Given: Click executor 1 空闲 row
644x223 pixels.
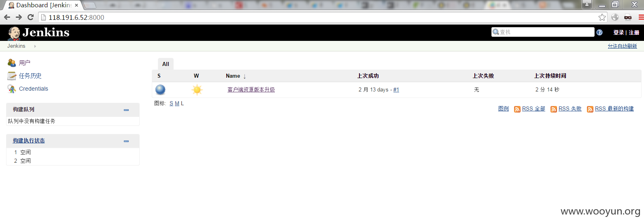Looking at the screenshot, I should coord(73,153).
